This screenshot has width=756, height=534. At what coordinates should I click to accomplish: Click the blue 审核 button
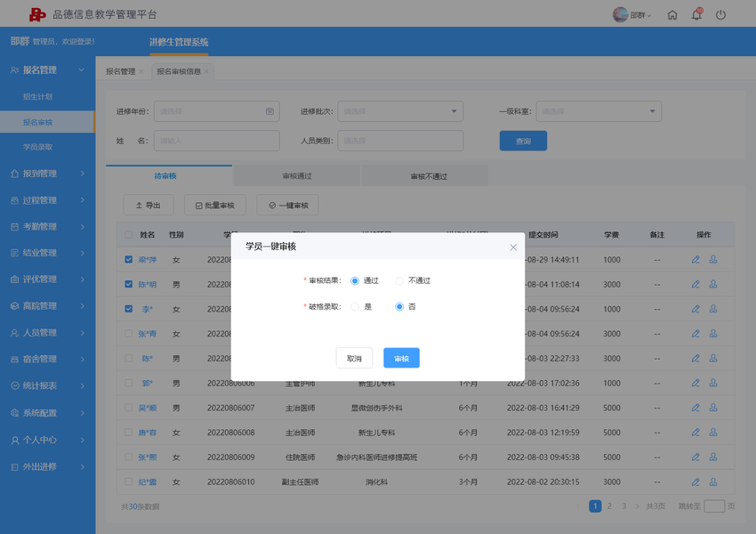[401, 358]
